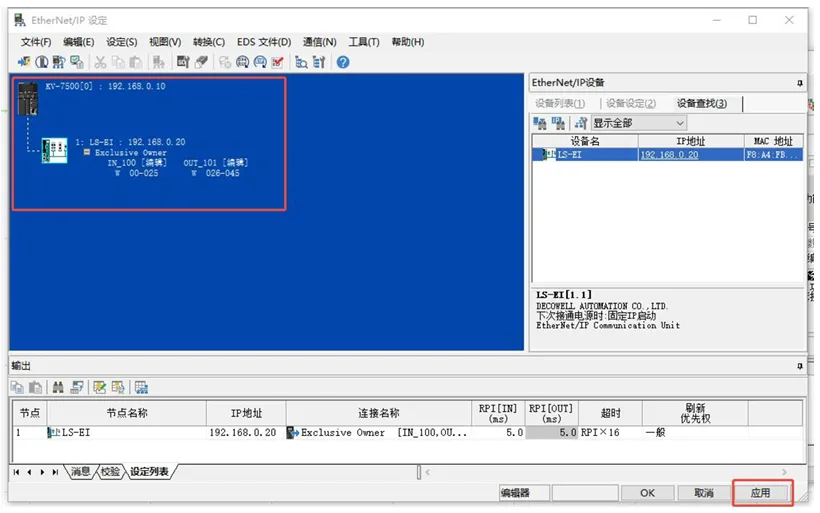Click the scissors cut icon in toolbar
The image size is (820, 513).
[101, 62]
